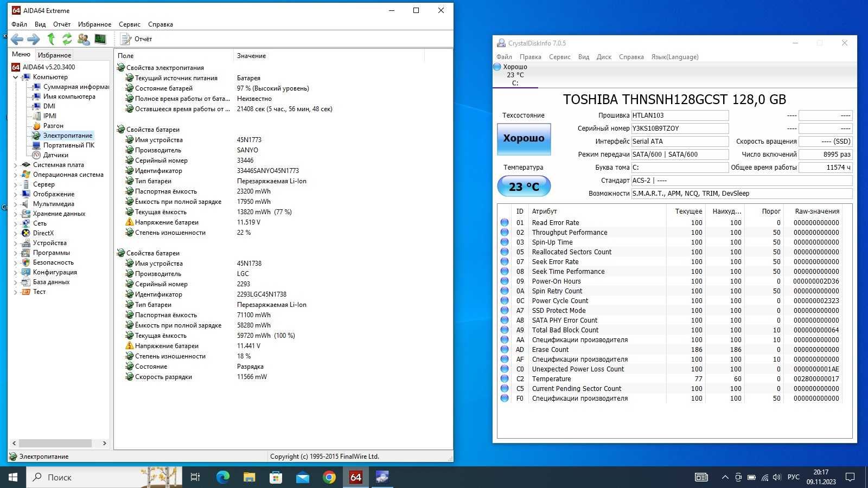Click the База данных icon in the tree
Screen dimensions: 868x488
pyautogui.click(x=25, y=282)
